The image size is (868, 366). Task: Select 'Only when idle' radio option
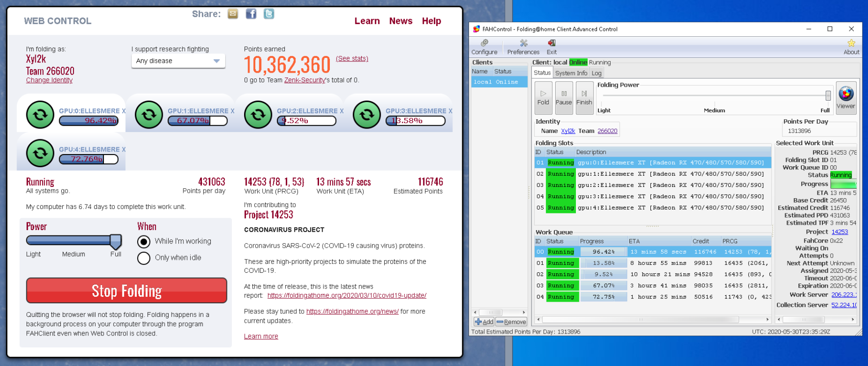click(144, 258)
